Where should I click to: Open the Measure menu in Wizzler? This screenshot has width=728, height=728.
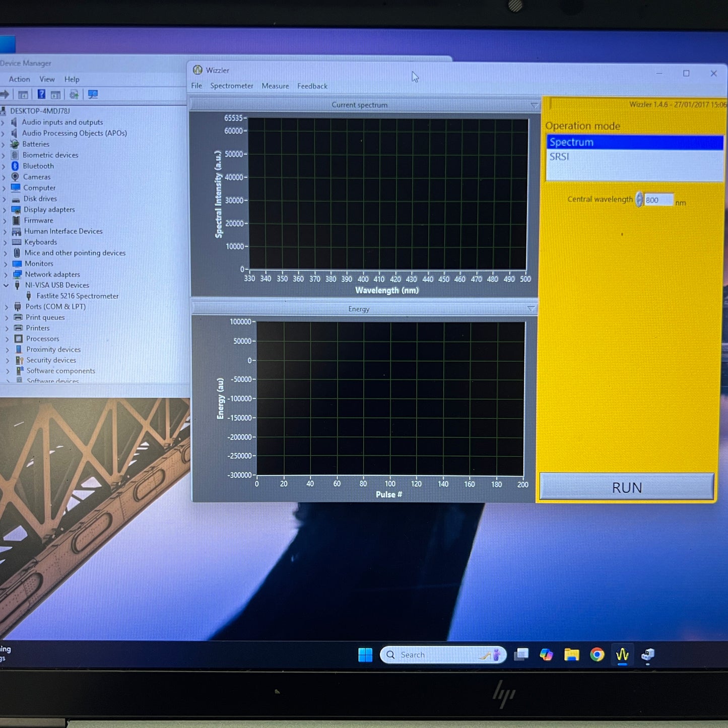(275, 86)
